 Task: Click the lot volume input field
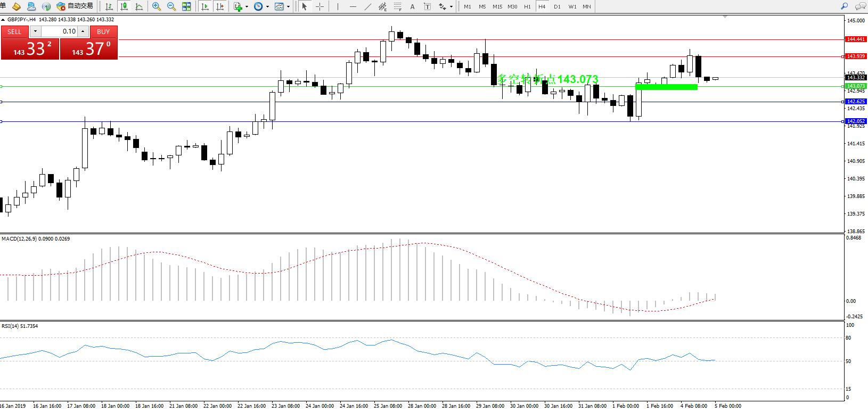[59, 31]
